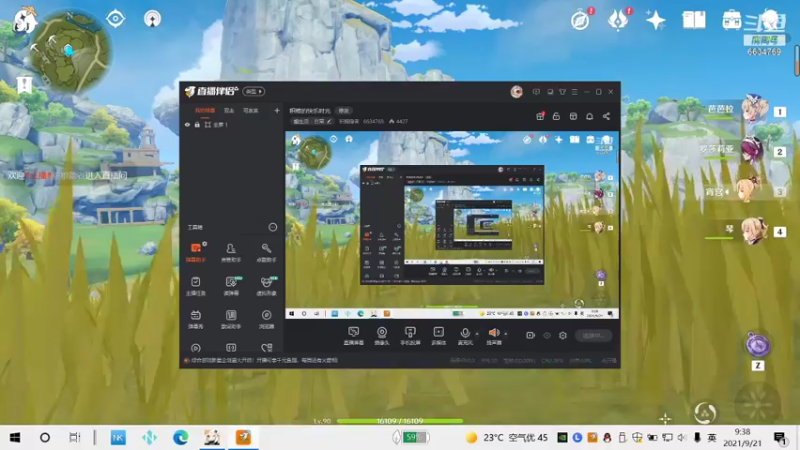Open the streaming settings gear icon
The image size is (800, 450).
point(563,335)
